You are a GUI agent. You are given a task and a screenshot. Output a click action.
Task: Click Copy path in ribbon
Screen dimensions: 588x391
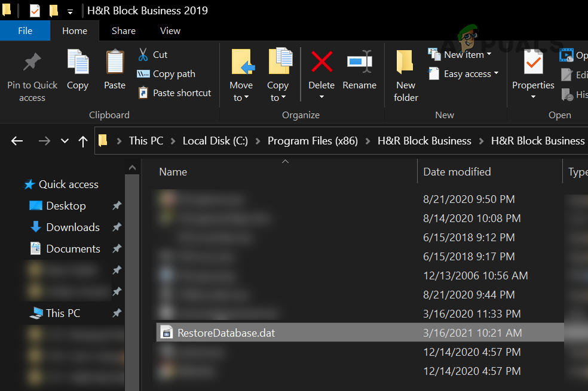pyautogui.click(x=166, y=74)
